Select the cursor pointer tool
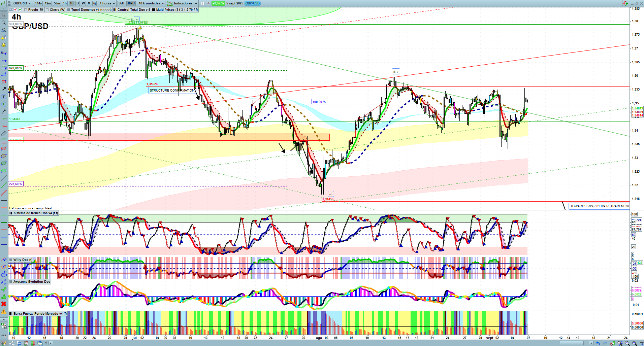Screen dimensions: 644x346 pos(4,15)
